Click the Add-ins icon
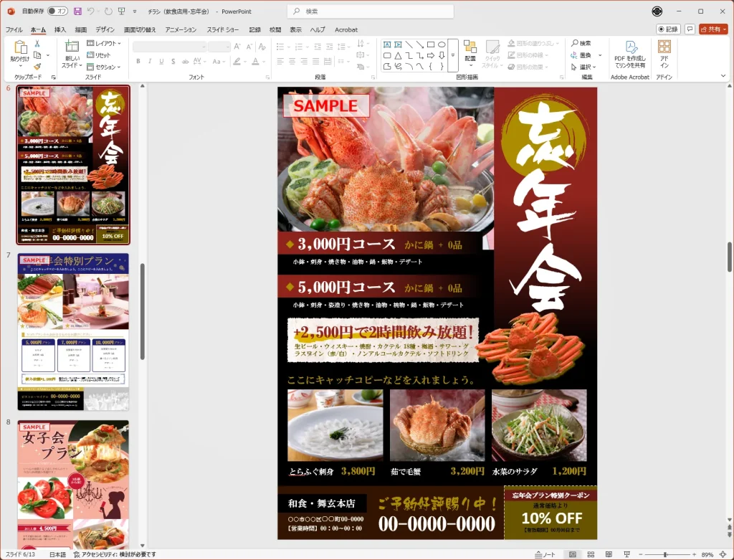This screenshot has width=734, height=560. click(664, 54)
